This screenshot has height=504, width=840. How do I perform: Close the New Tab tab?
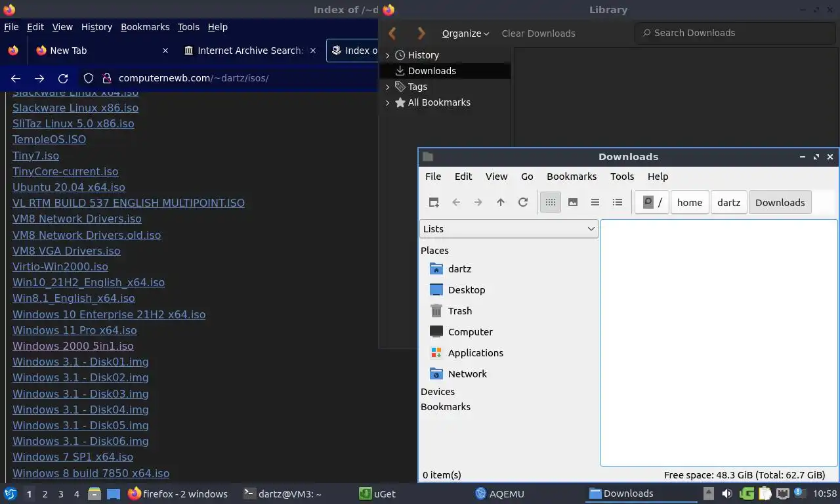tap(165, 51)
